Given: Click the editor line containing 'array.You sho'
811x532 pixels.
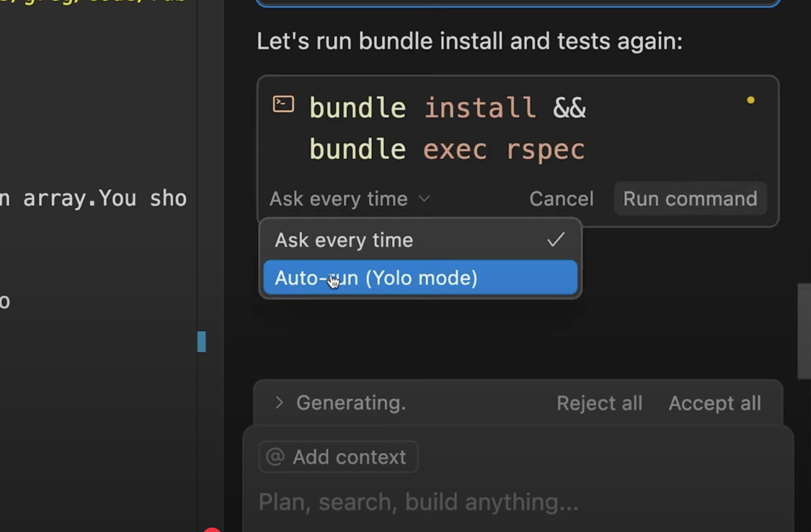Looking at the screenshot, I should coord(94,199).
